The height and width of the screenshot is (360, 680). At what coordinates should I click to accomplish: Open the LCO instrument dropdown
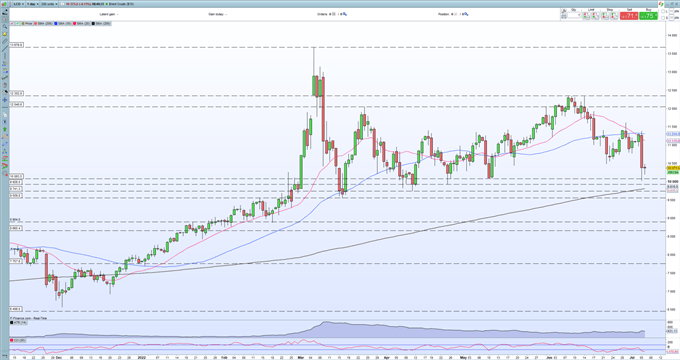[x=19, y=4]
